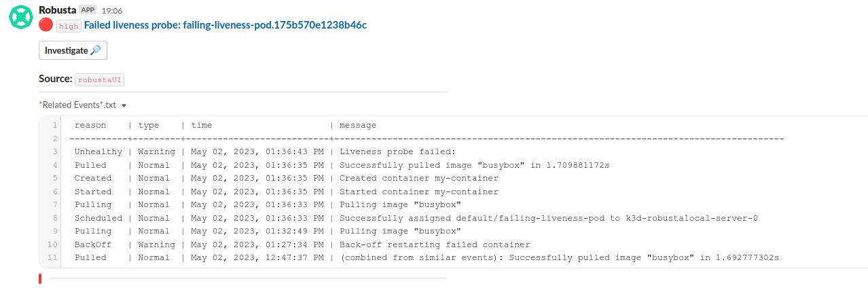Click the 19:06 message timestamp

(112, 11)
